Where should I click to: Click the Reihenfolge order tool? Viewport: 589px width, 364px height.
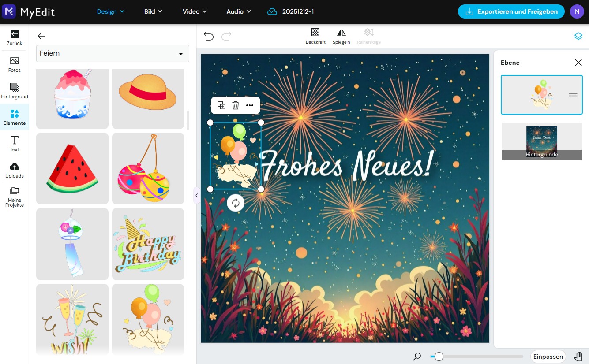pyautogui.click(x=369, y=36)
